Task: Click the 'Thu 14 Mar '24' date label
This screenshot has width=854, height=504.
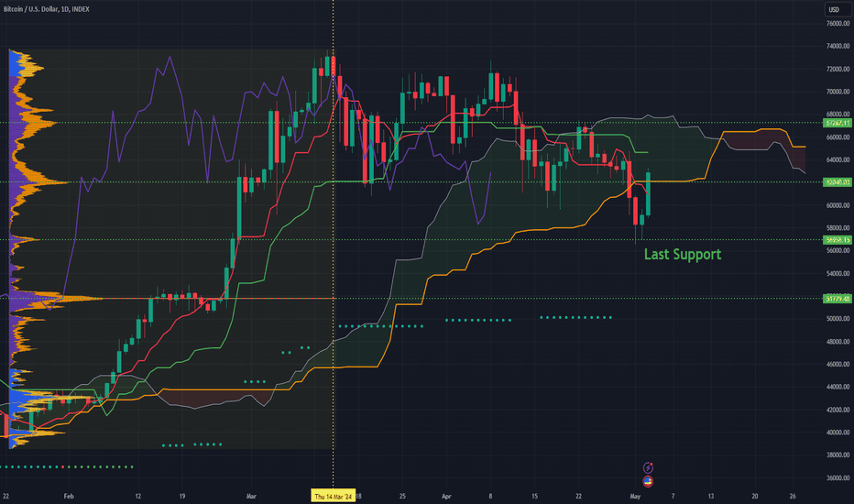Action: (334, 496)
